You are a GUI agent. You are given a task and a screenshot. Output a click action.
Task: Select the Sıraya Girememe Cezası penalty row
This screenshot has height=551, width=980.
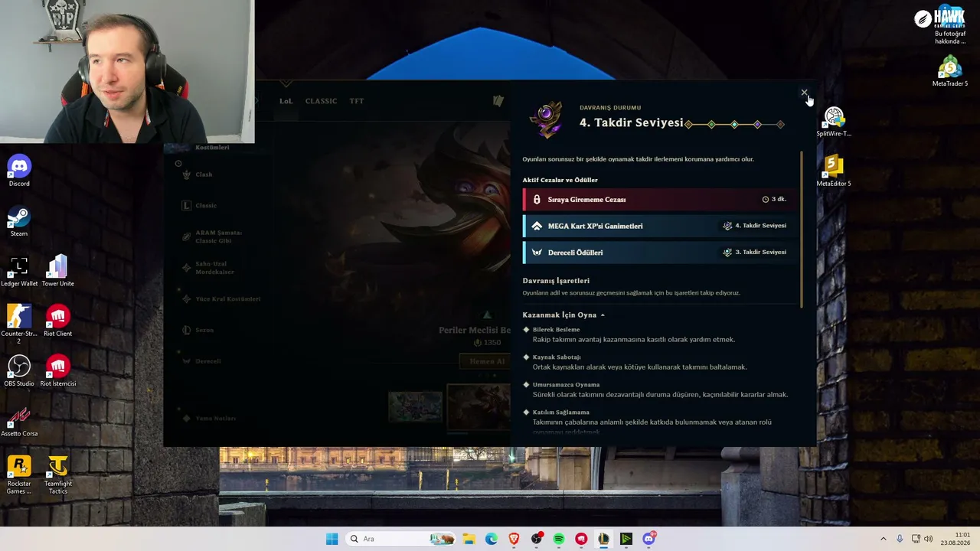pos(658,200)
